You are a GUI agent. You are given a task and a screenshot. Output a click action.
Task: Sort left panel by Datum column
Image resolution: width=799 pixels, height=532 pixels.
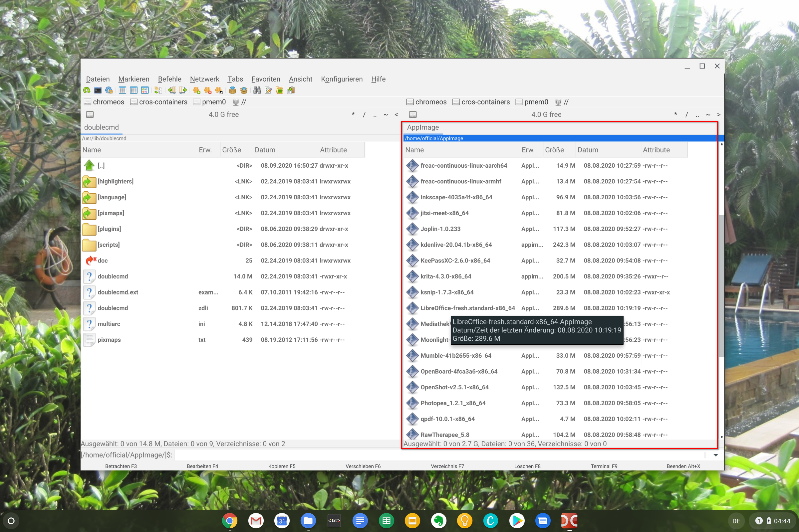tap(285, 150)
